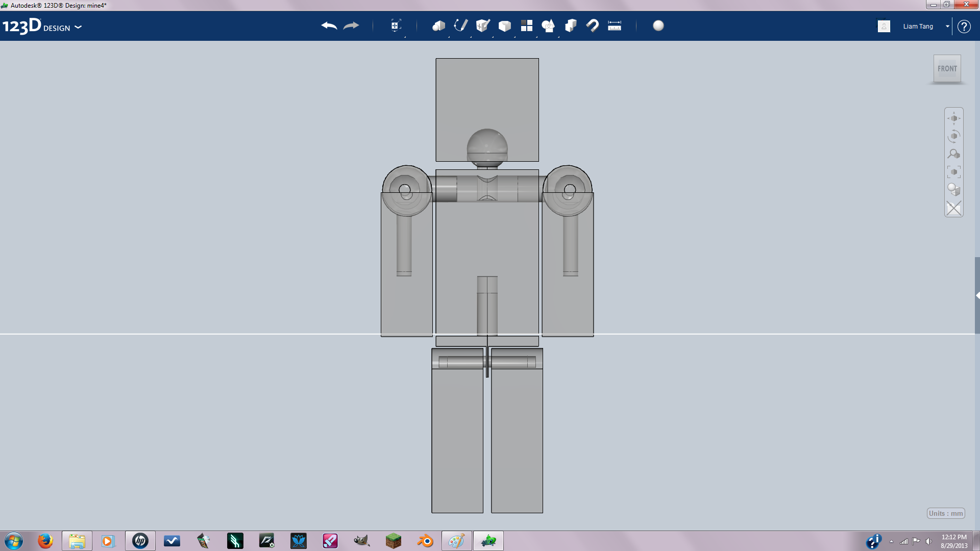Open the Material sphere tool
This screenshot has width=980, height=551.
(x=658, y=26)
